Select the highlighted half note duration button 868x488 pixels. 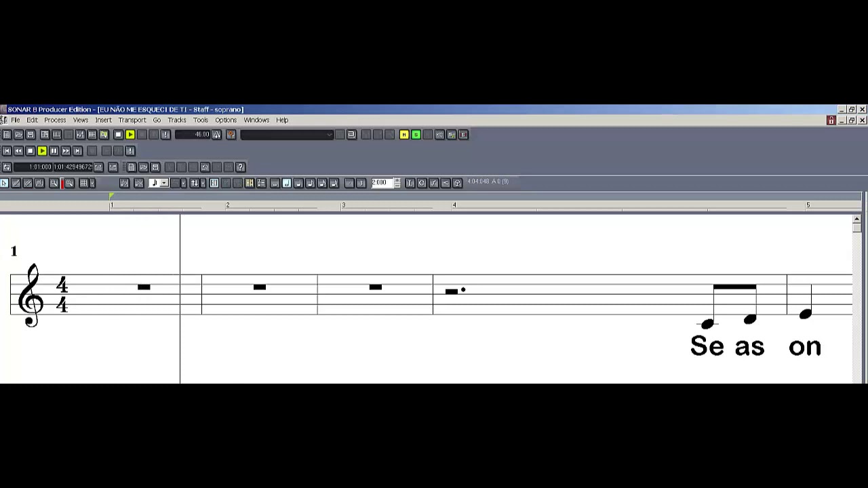click(287, 183)
